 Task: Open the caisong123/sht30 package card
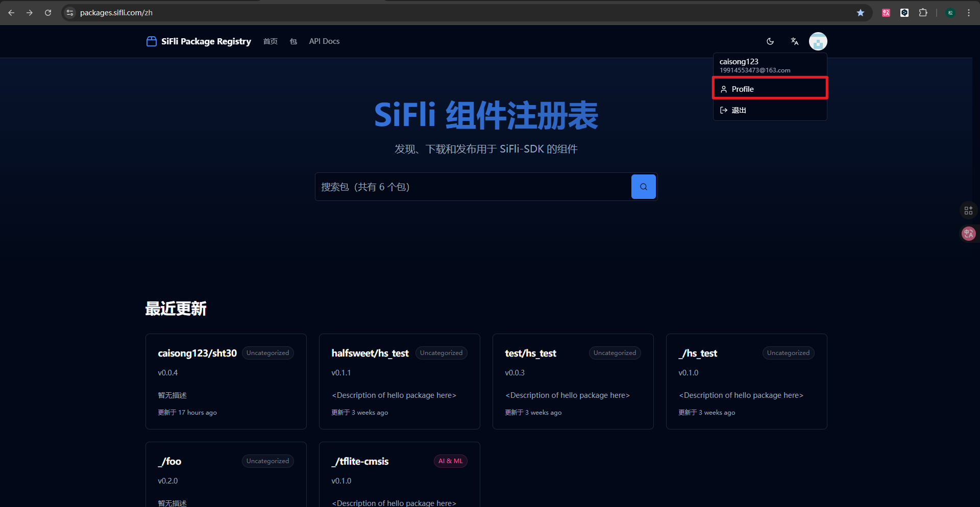coord(226,381)
